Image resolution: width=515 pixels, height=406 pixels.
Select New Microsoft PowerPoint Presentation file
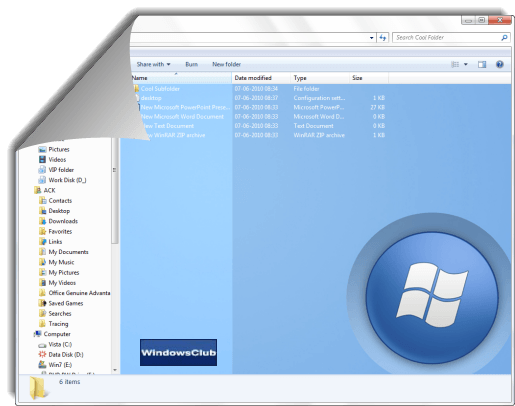pos(185,107)
